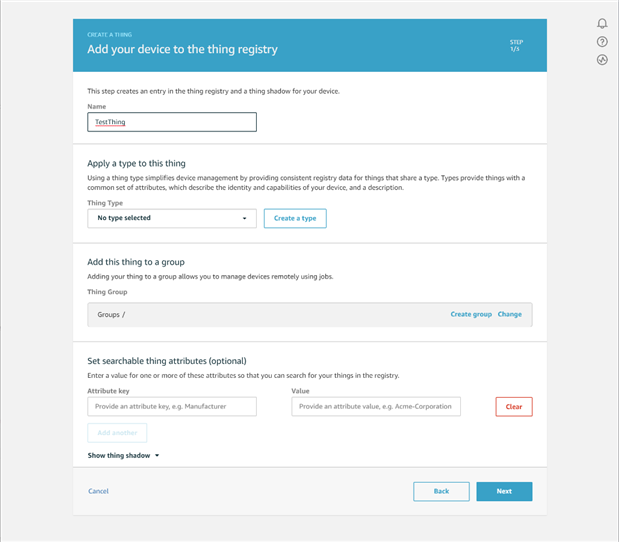Expand the Show thing shadow section

point(119,455)
